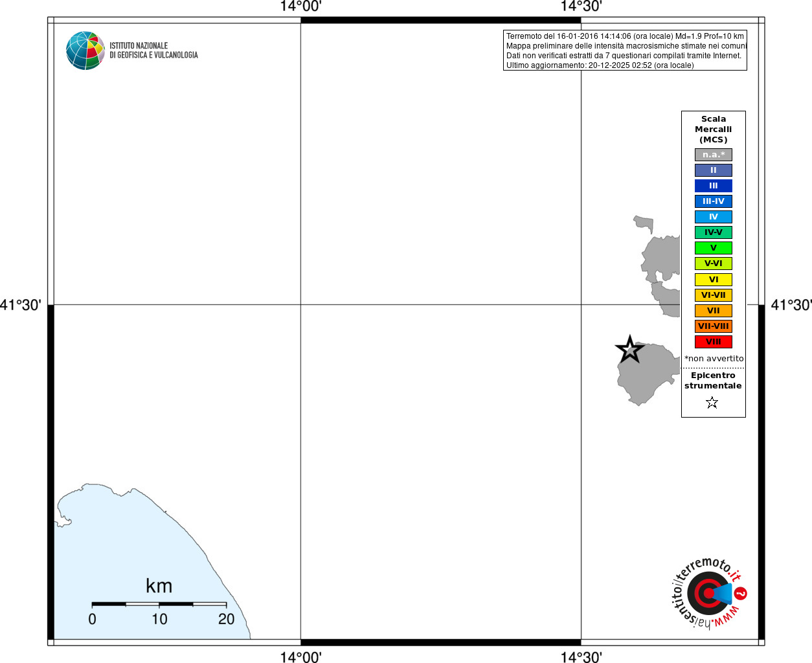Click the 'km' scale bar label

pos(159,586)
